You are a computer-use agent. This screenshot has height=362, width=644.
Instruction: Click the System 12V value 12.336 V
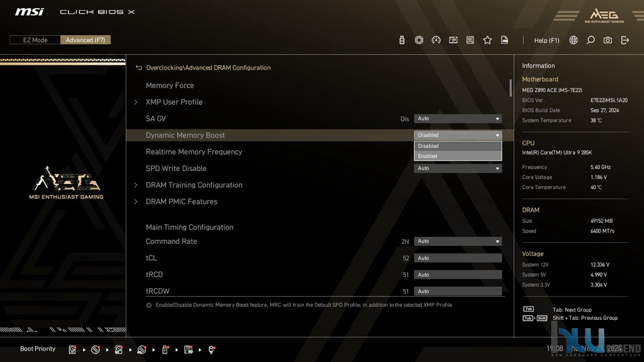tap(600, 265)
